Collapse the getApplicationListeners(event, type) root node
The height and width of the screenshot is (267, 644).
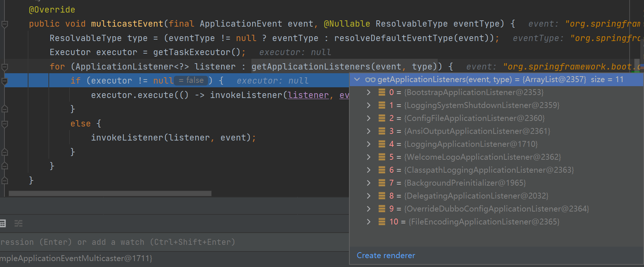tap(357, 80)
